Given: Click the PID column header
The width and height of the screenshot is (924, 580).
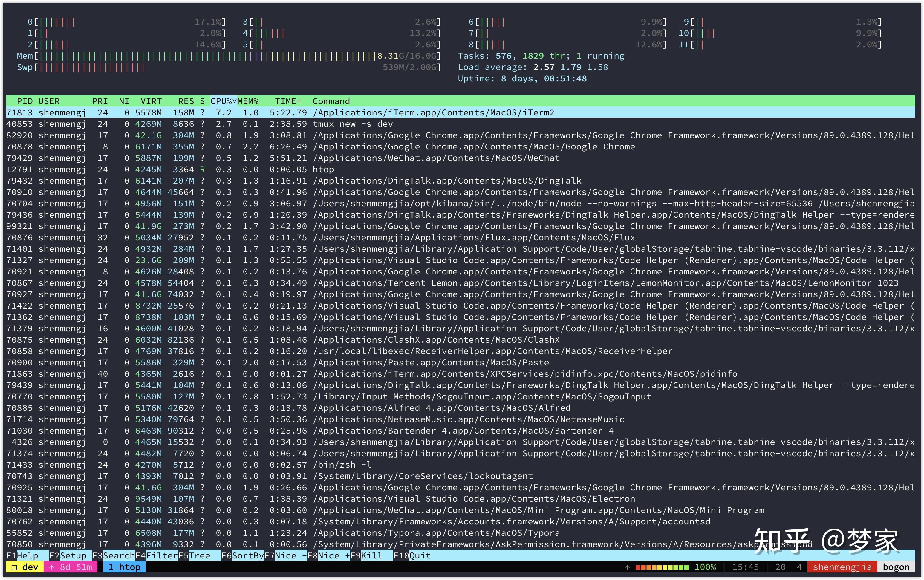Looking at the screenshot, I should [25, 101].
